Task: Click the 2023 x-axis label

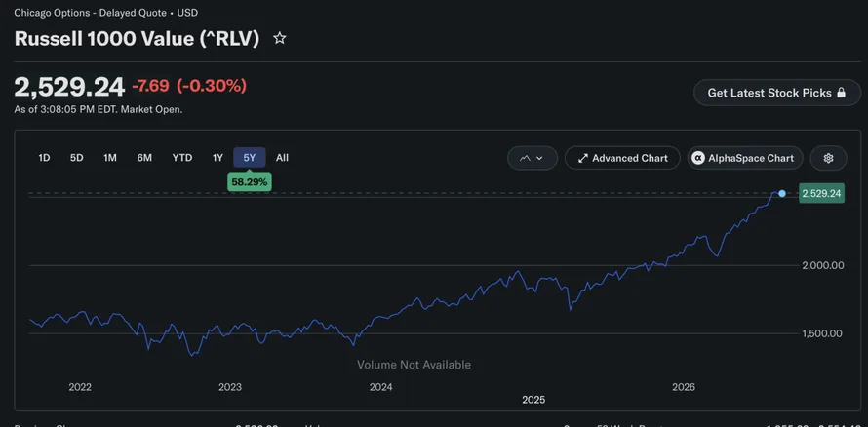Action: click(230, 387)
